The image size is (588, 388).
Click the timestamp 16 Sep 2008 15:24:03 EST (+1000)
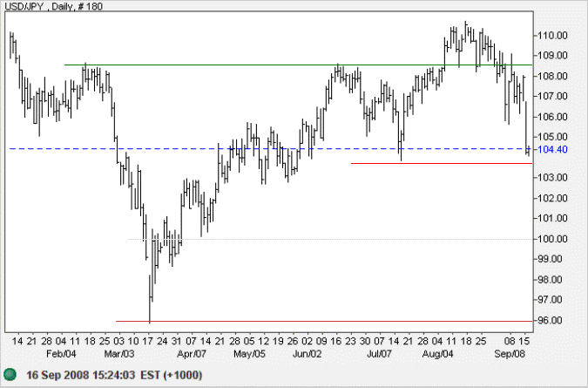tap(114, 375)
